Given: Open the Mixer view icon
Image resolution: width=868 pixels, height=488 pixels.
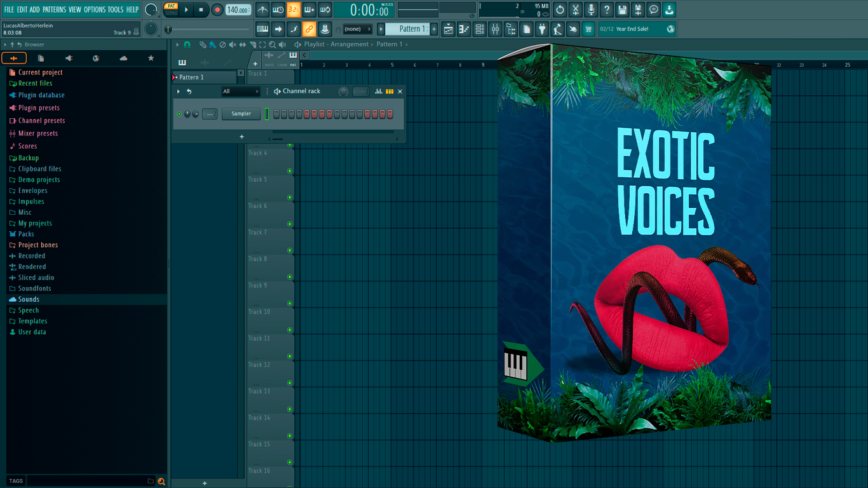Looking at the screenshot, I should point(495,29).
